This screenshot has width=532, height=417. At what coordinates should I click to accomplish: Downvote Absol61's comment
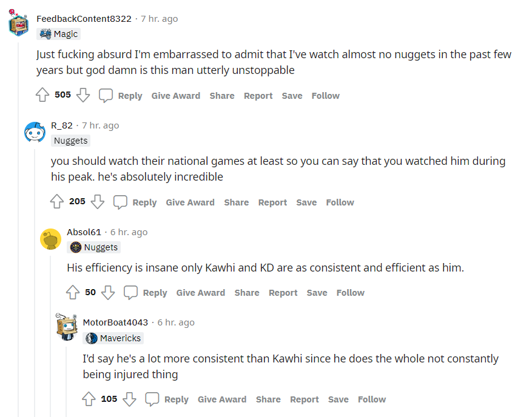click(x=108, y=292)
